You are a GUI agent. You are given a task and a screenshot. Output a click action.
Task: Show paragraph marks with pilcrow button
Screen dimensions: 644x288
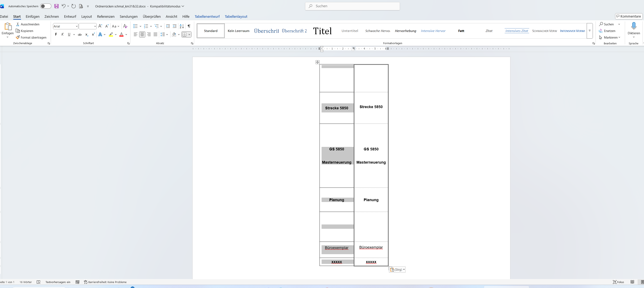pyautogui.click(x=189, y=26)
